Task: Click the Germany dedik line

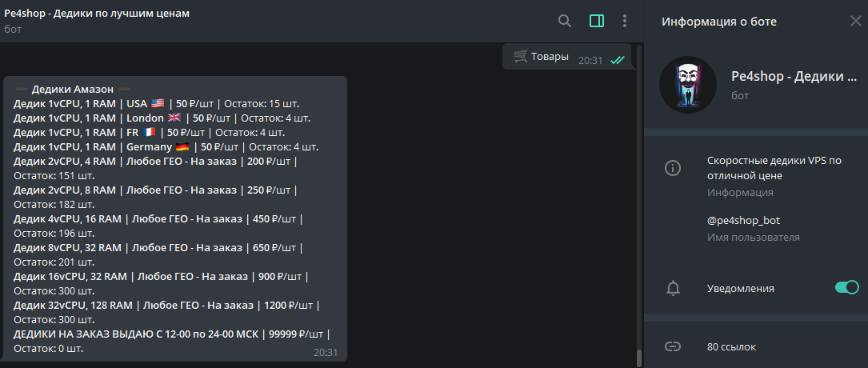Action: (x=166, y=147)
